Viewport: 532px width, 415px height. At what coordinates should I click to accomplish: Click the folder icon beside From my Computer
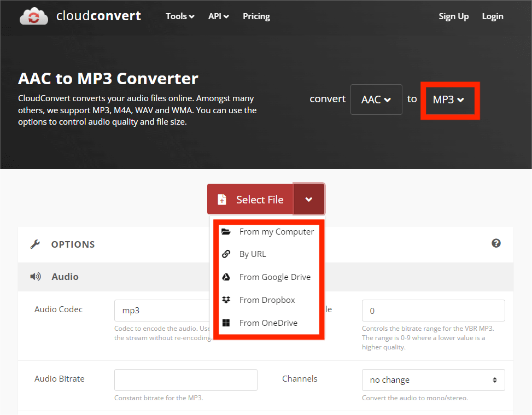coord(226,232)
